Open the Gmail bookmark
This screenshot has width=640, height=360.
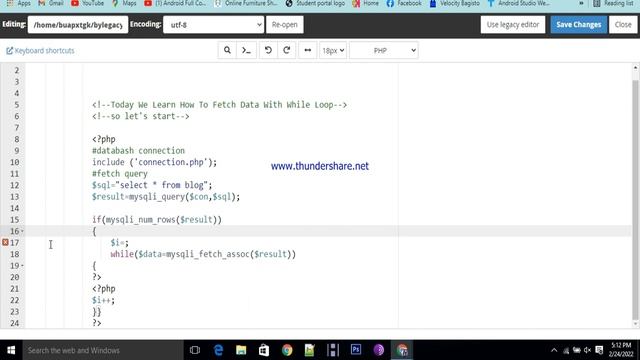(51, 3)
